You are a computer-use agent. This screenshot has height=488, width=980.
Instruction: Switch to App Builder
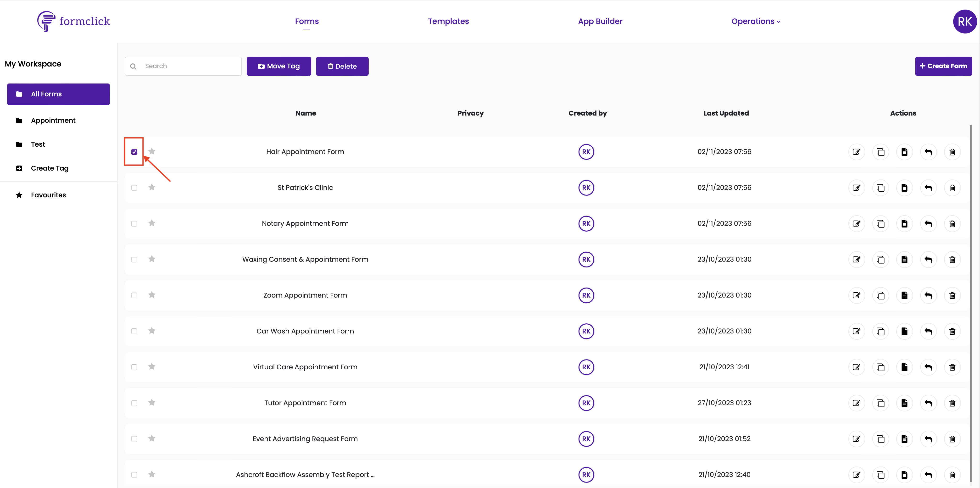600,21
